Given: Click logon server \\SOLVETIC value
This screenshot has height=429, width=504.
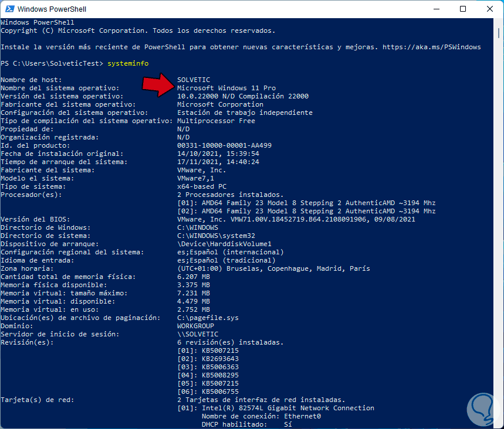Looking at the screenshot, I should pyautogui.click(x=198, y=334).
